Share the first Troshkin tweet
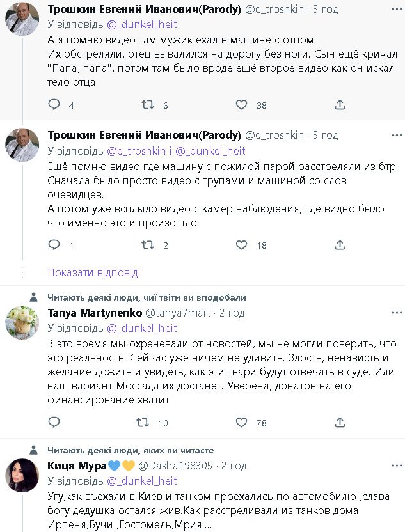 coord(340,105)
